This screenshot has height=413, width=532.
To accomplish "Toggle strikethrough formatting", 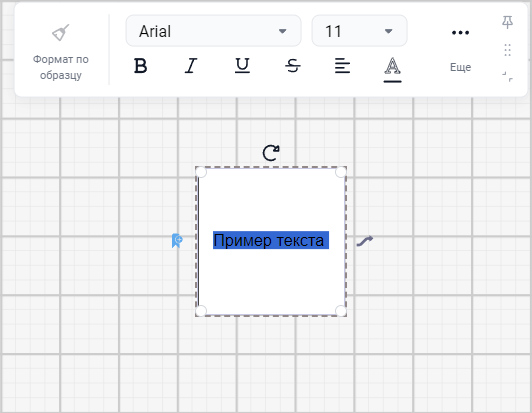I will tap(293, 65).
